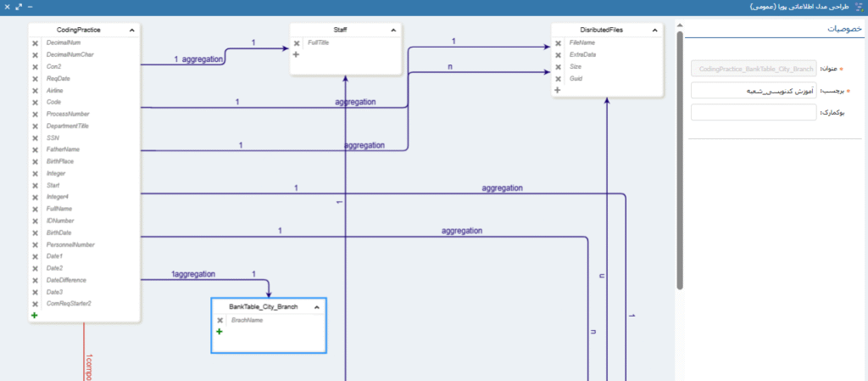The width and height of the screenshot is (868, 381).
Task: Remove BrachName from BankTable_City_Branch
Action: pyautogui.click(x=220, y=320)
